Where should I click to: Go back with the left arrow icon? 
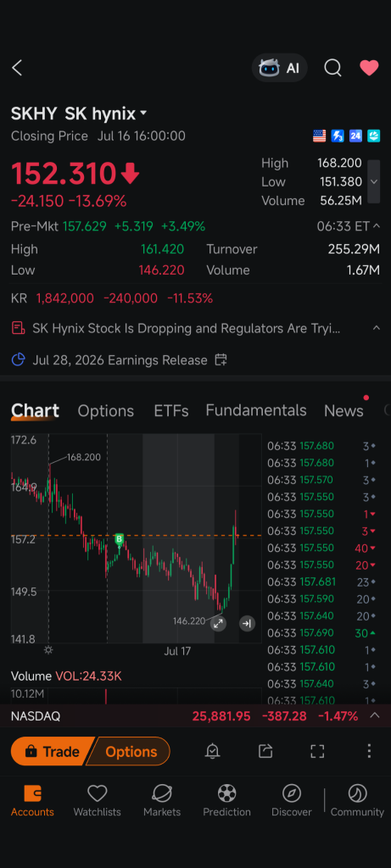click(x=17, y=68)
